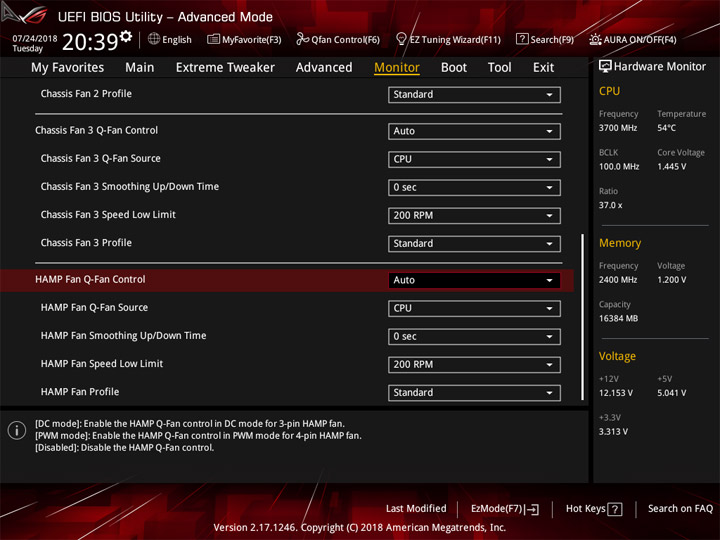
Task: Click the MyFavorite list icon
Action: click(213, 39)
